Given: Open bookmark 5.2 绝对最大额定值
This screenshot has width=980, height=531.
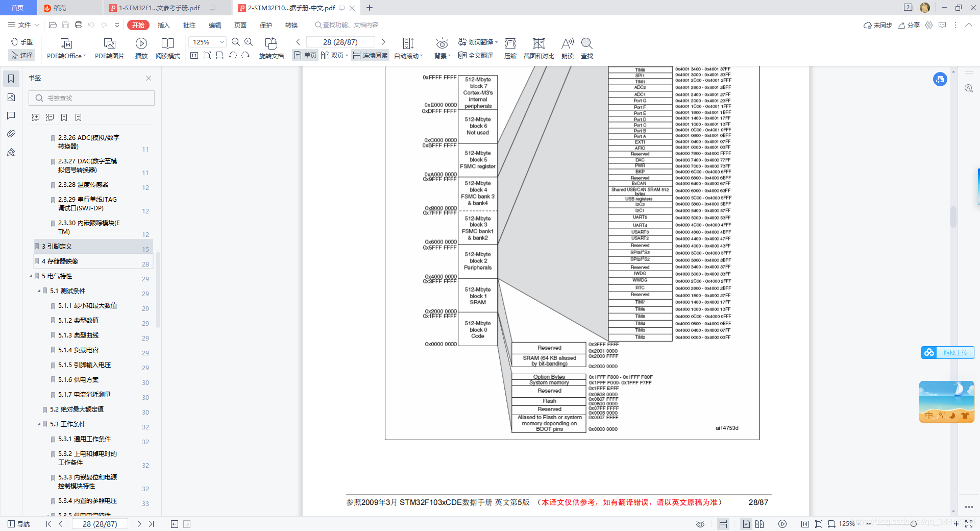Looking at the screenshot, I should click(x=77, y=409).
